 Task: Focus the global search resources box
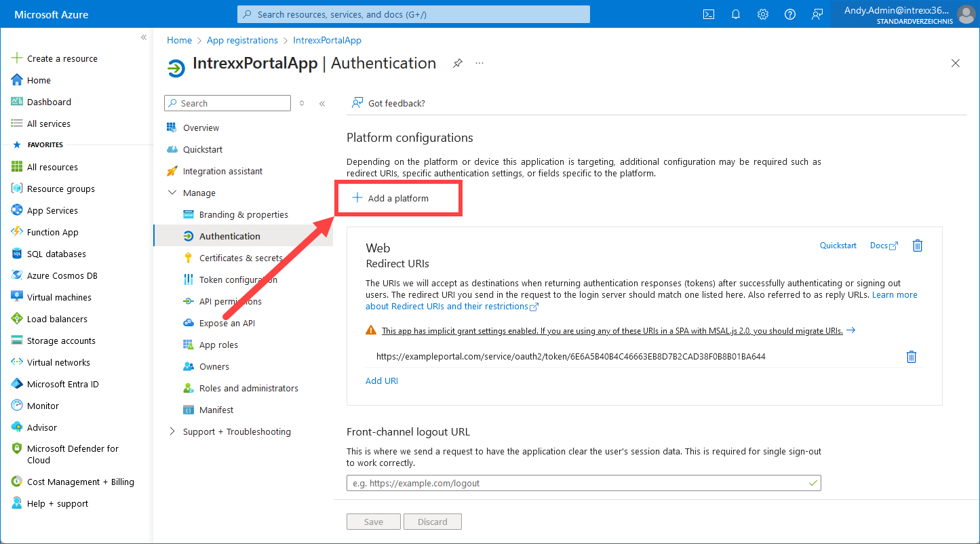[414, 14]
